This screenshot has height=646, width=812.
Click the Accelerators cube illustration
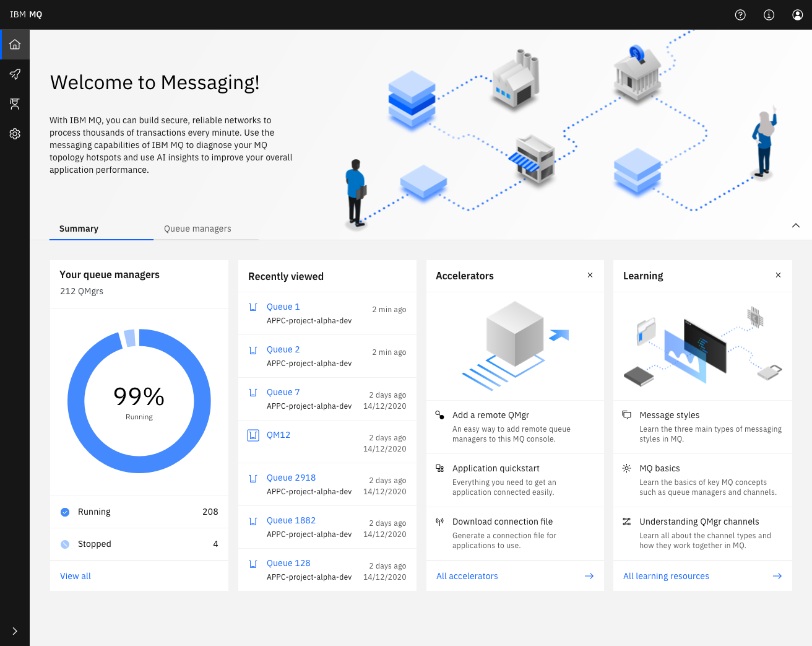pos(515,346)
